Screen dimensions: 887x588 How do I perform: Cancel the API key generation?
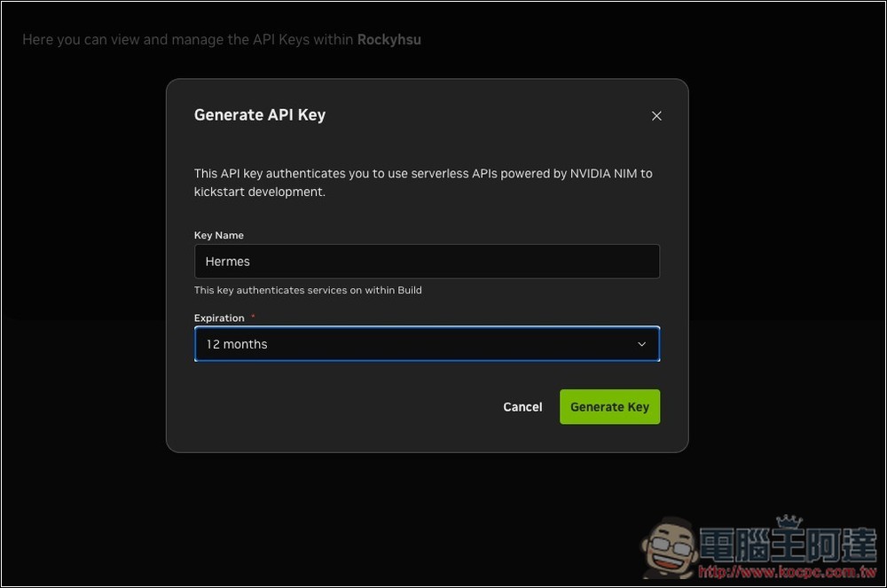[522, 407]
